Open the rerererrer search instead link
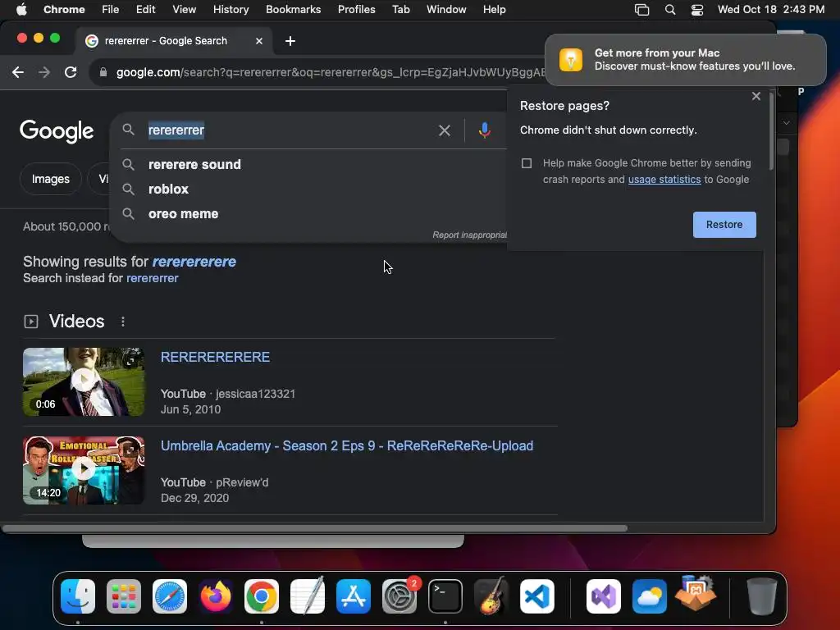Screen dimensions: 840x630 (152, 278)
